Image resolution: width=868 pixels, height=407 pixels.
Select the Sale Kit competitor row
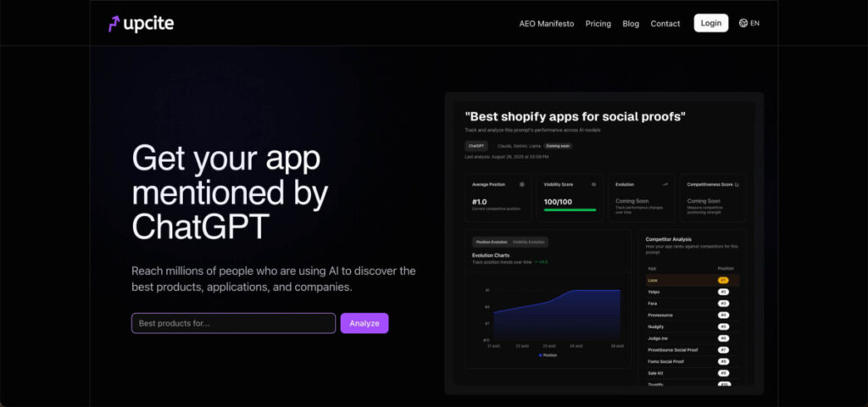[x=692, y=373]
